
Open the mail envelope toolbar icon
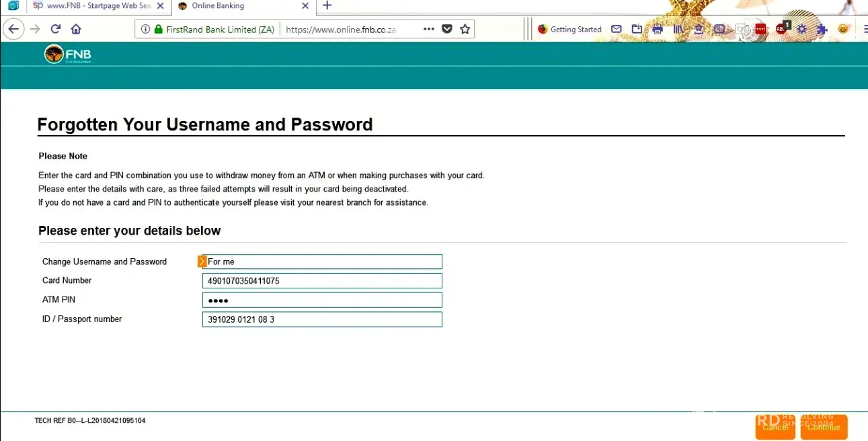tap(616, 30)
